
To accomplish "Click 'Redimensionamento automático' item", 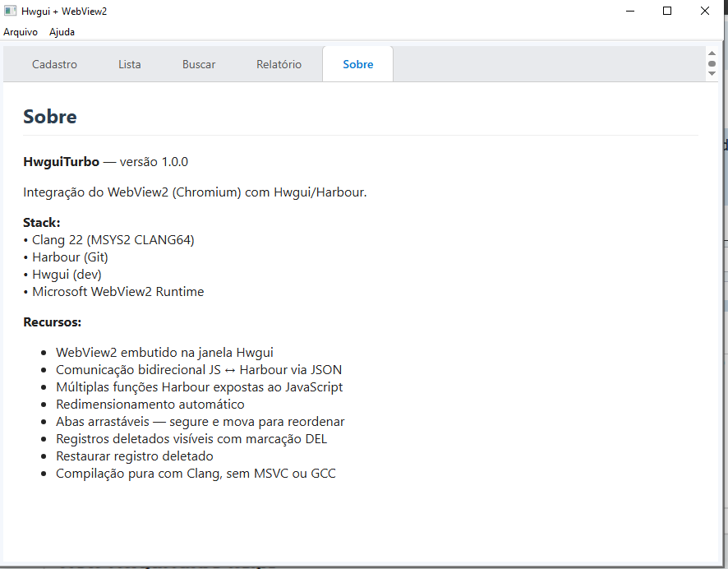I will pos(150,404).
